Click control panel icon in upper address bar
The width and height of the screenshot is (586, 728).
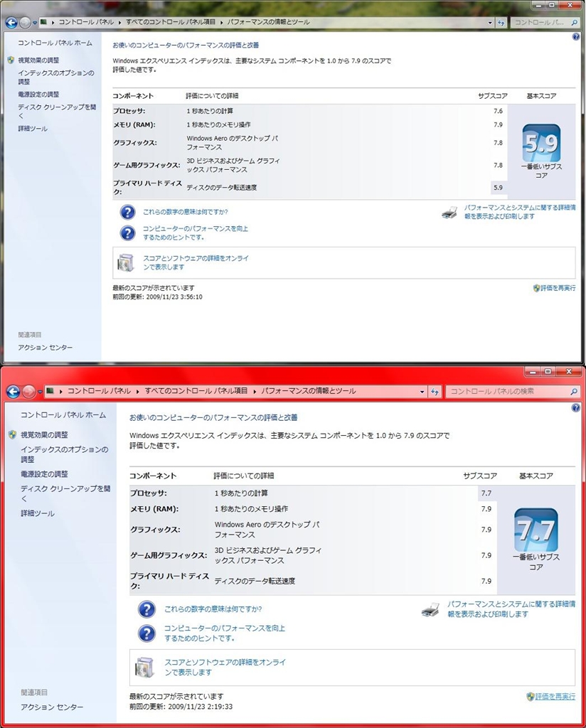[x=43, y=22]
